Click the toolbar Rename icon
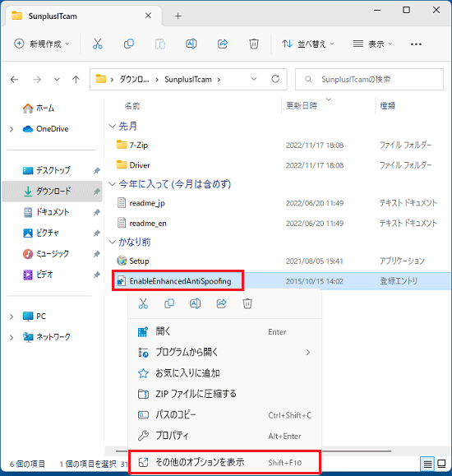Image resolution: width=452 pixels, height=476 pixels. (x=191, y=44)
